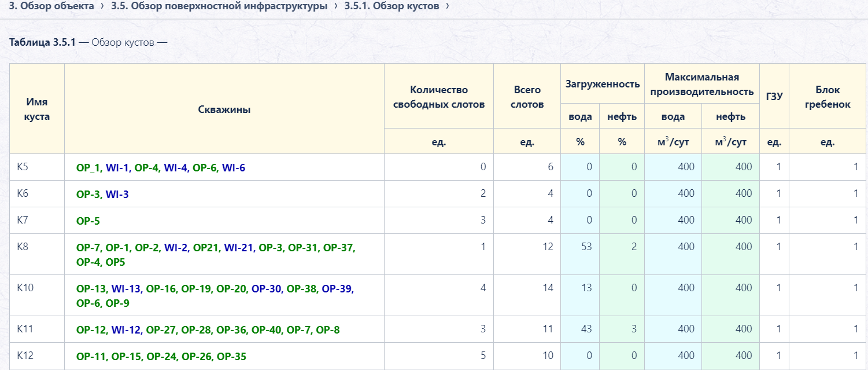This screenshot has width=868, height=370.
Task: Click total slots value 12 in K8 row
Action: [548, 247]
